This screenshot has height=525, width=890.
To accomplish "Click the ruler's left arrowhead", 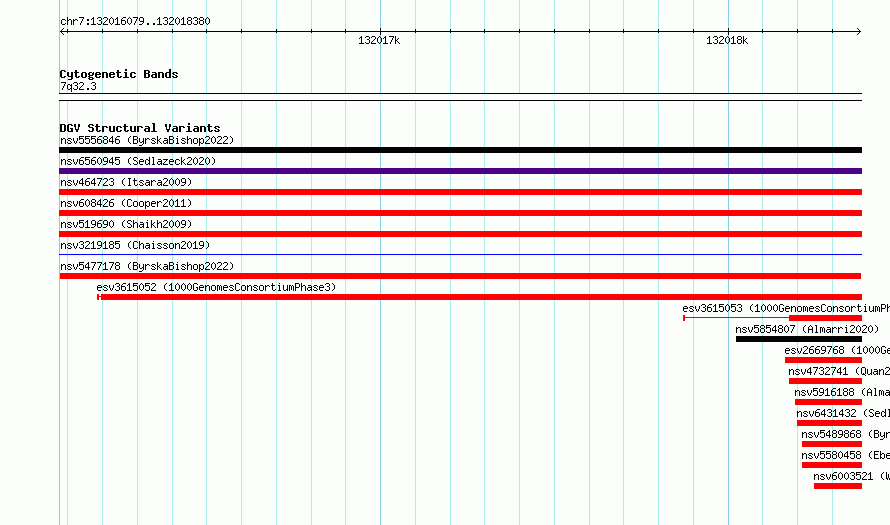I will 63,32.
